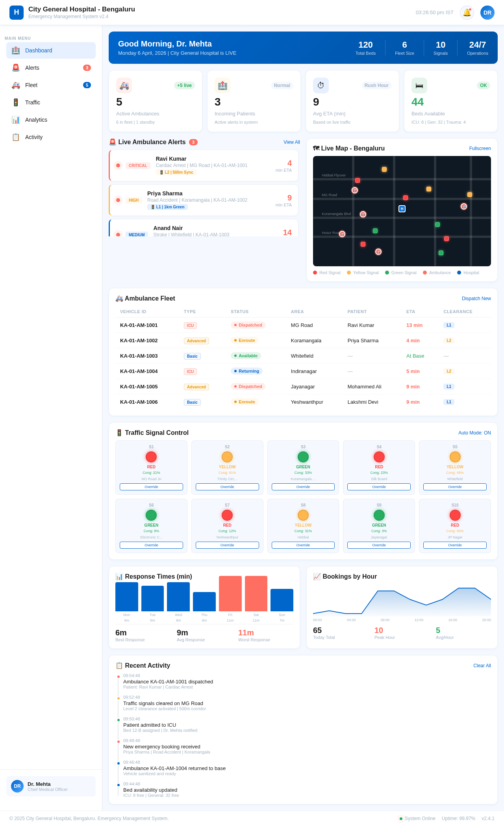Click the hospital H logo icon
Image resolution: width=504 pixels, height=826 pixels.
tap(17, 13)
